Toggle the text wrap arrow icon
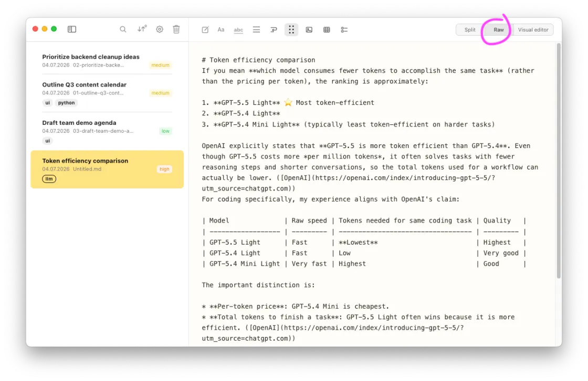 point(274,29)
